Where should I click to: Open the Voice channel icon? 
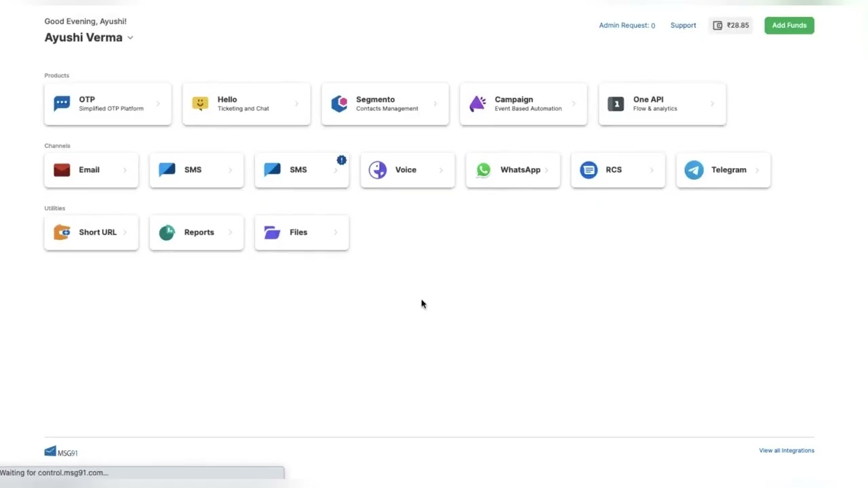378,170
